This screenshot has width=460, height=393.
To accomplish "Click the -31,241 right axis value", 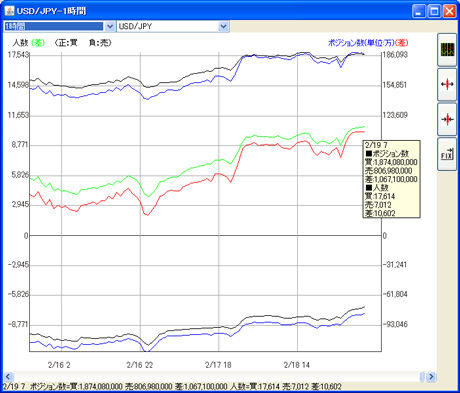I will (x=395, y=265).
